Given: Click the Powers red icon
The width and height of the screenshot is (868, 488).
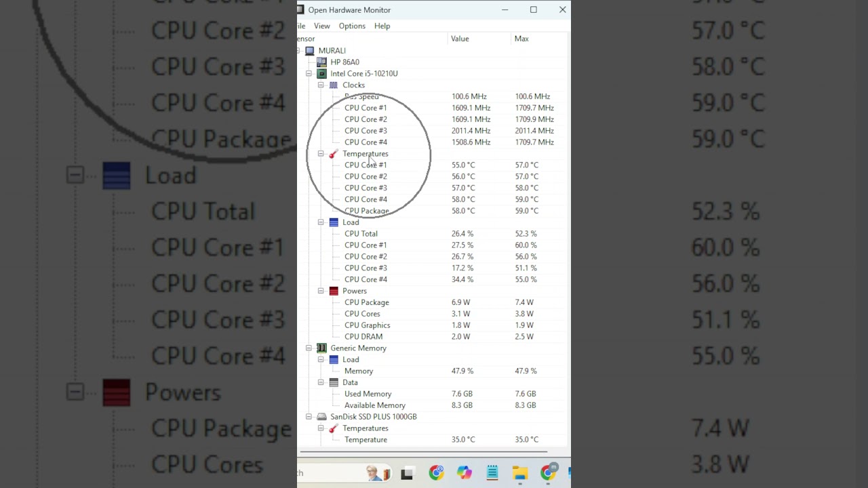Looking at the screenshot, I should [334, 291].
